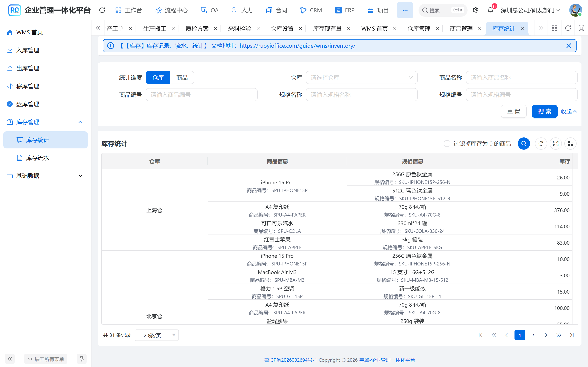Toggle table fullscreen expand icon
Viewport: 588px width, 367px height.
[x=556, y=144]
